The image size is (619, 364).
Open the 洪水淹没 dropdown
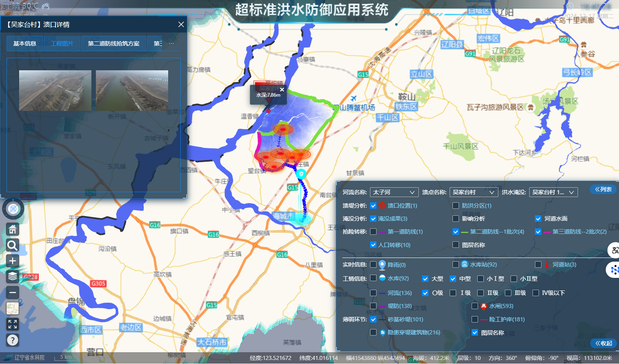coord(553,192)
